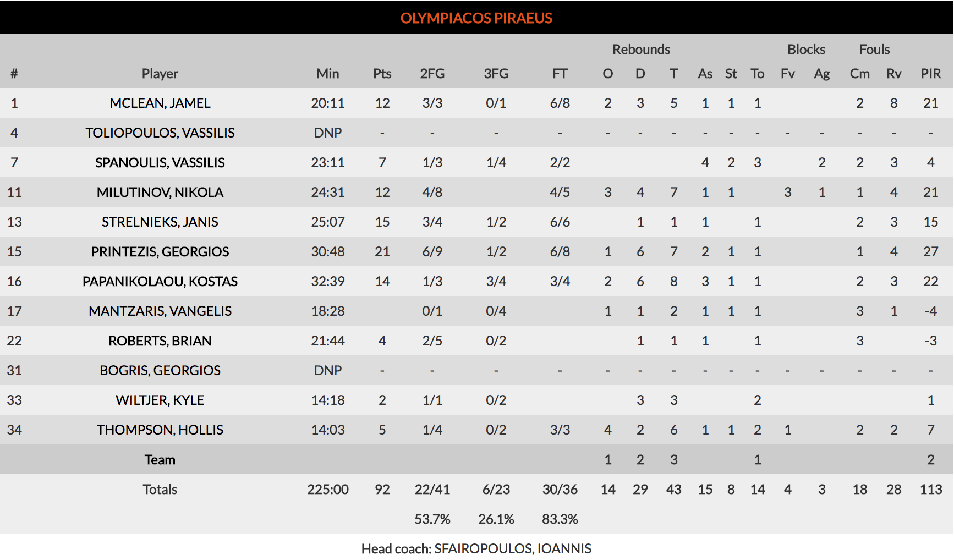Viewport: 954px width, 560px height.
Task: Click head coach Sfairopoulos, Ioannis
Action: pyautogui.click(x=512, y=548)
